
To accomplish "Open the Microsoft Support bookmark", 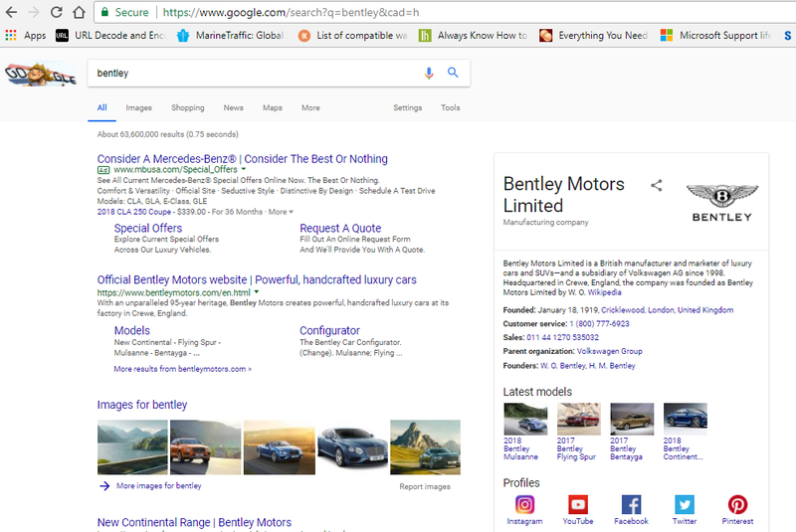I will pos(715,35).
